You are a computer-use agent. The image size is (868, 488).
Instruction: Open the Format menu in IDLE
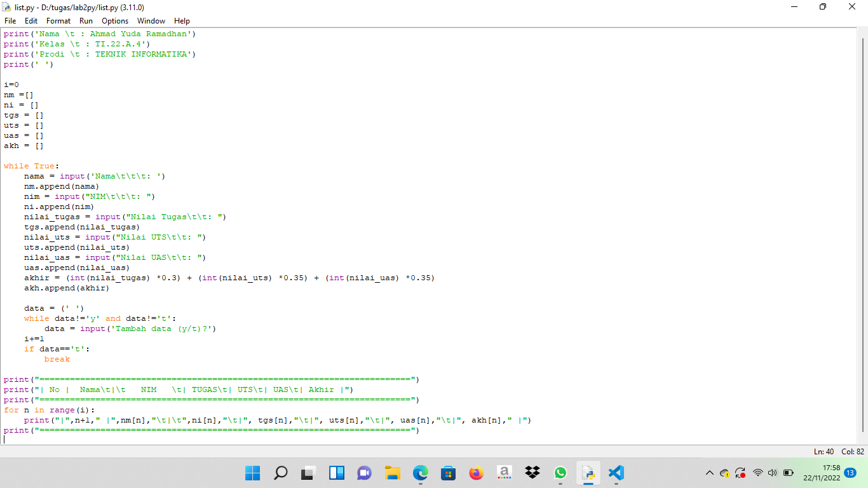(58, 20)
